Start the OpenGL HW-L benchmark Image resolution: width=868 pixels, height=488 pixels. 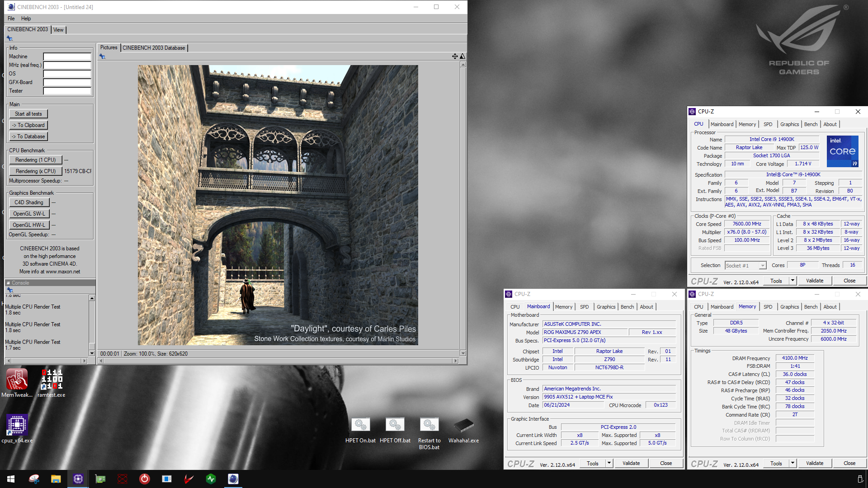(x=29, y=225)
